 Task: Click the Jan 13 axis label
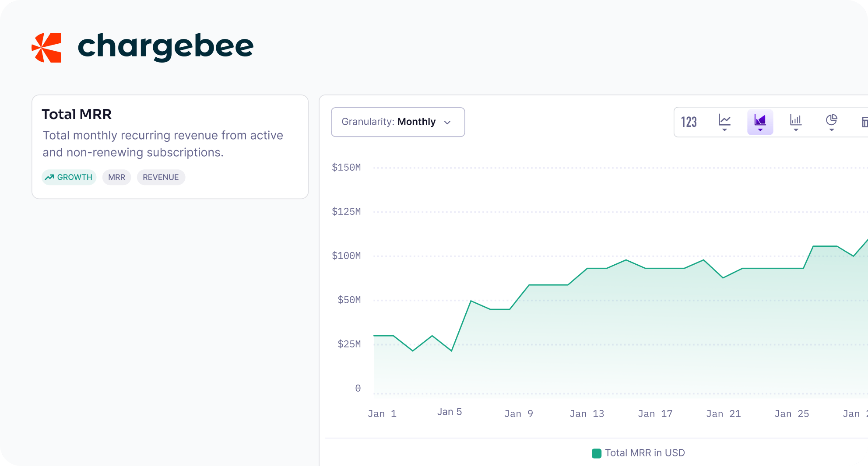(x=587, y=413)
